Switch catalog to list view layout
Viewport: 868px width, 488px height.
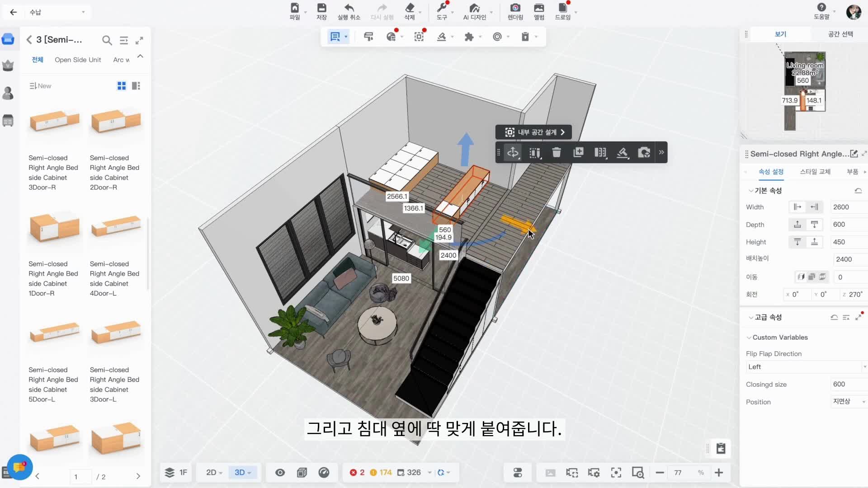136,86
